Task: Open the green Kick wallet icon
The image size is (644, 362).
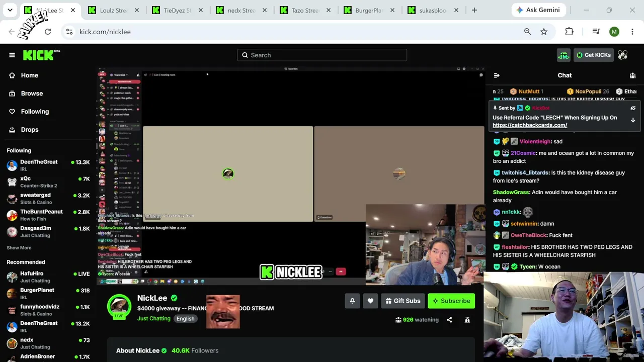Action: [563, 55]
